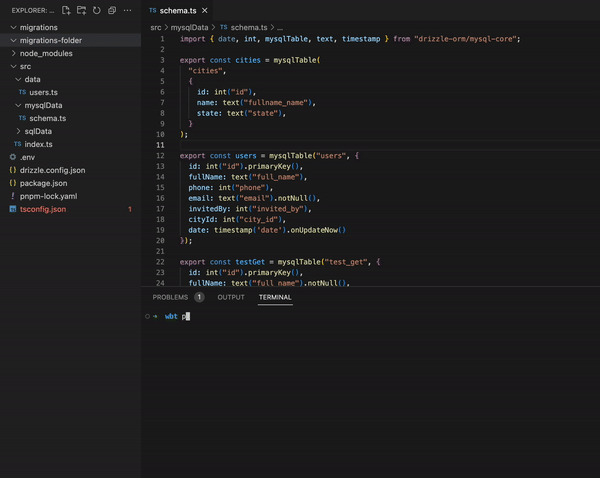Select the TERMINAL panel tab
This screenshot has width=600, height=478.
pos(275,297)
